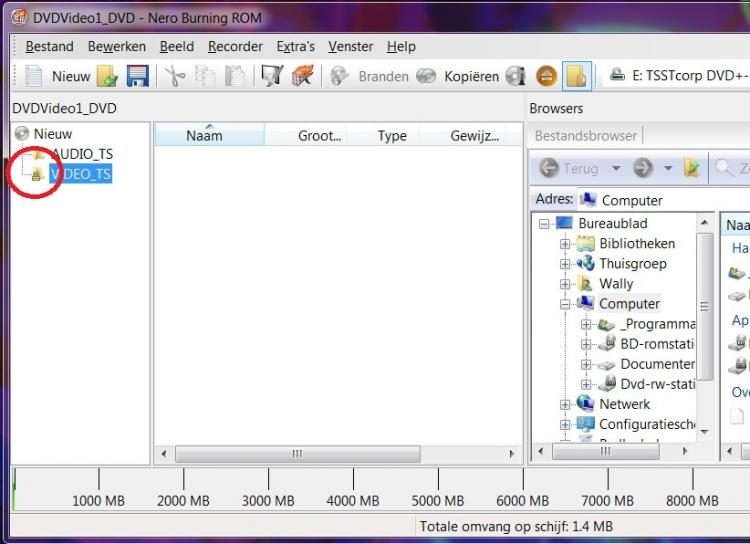The image size is (750, 544).
Task: Toggle the file browser folder icon
Action: (575, 76)
